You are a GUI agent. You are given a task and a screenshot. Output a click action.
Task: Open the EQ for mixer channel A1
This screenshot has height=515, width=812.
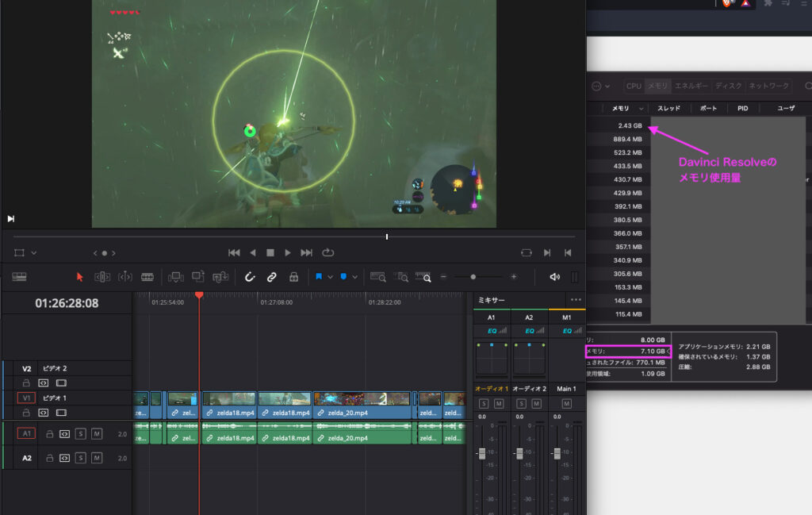pos(492,331)
